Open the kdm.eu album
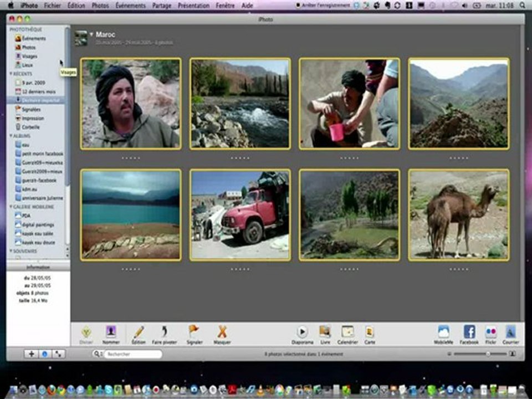532x399 pixels. [x=29, y=189]
